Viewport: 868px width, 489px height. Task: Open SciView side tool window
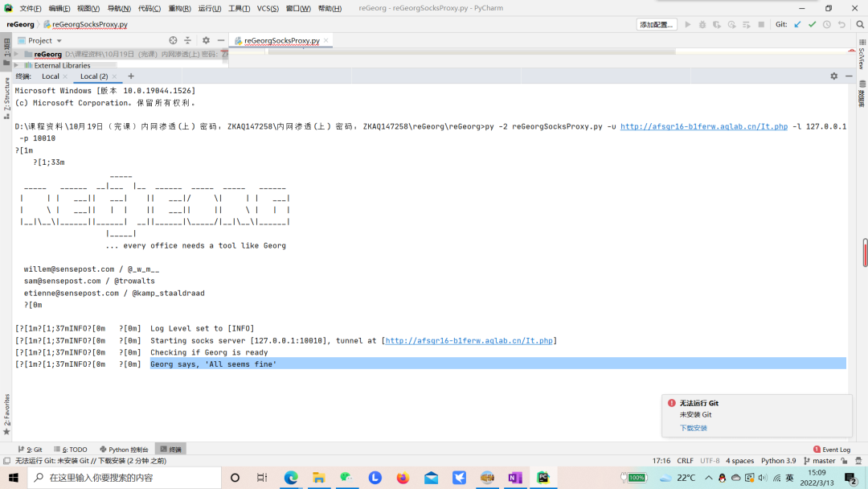[x=862, y=54]
